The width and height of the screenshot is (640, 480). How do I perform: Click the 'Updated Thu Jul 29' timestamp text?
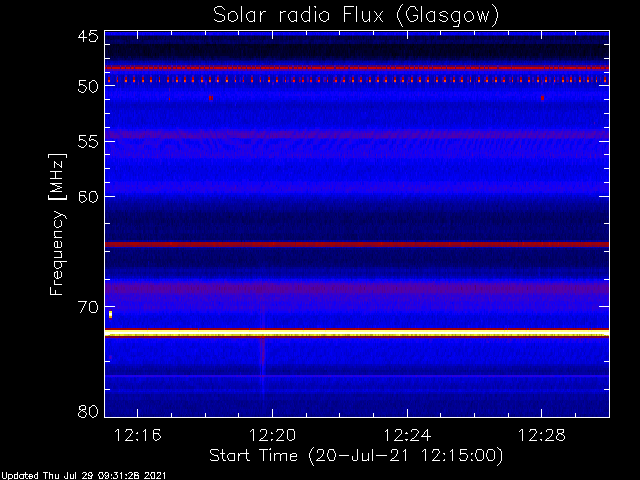(x=84, y=476)
